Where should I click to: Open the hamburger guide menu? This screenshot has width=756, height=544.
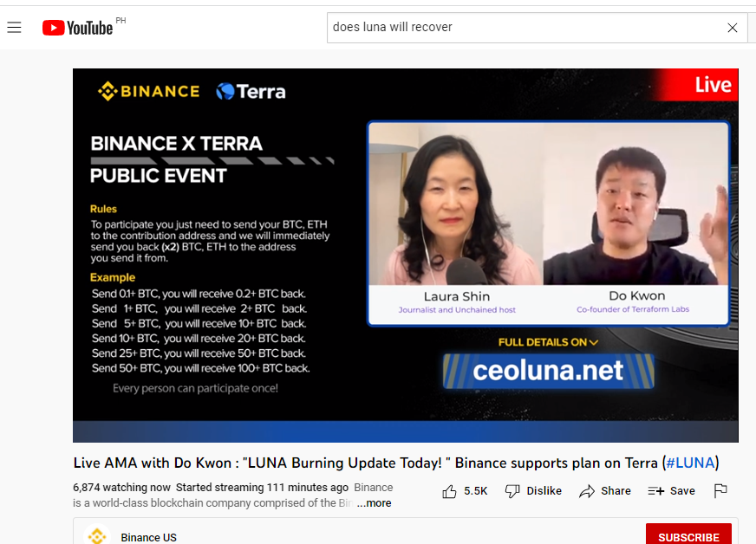[x=15, y=28]
